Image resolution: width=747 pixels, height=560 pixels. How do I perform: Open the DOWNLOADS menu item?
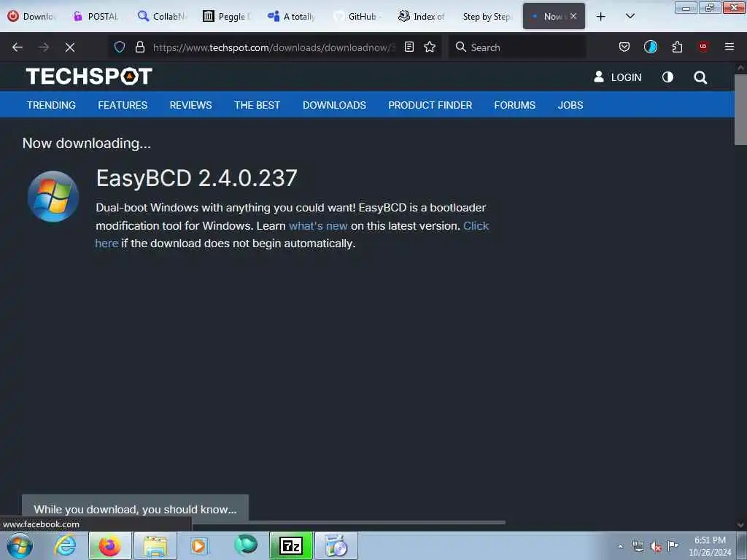coord(334,105)
